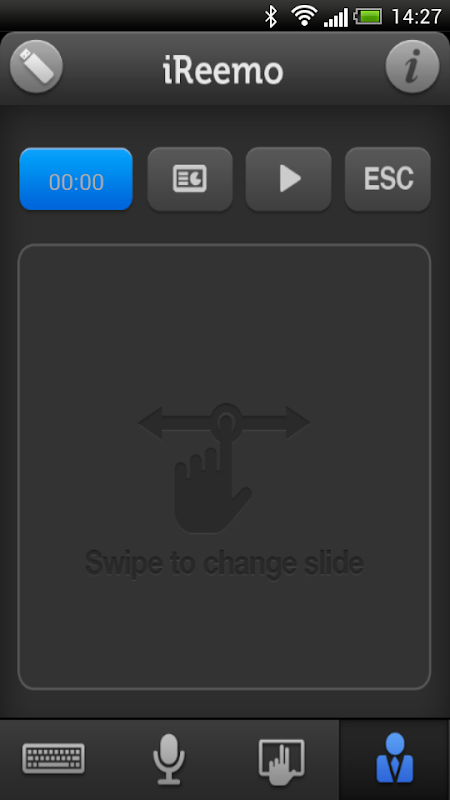
Task: Start slideshow with the play button
Action: pos(289,179)
